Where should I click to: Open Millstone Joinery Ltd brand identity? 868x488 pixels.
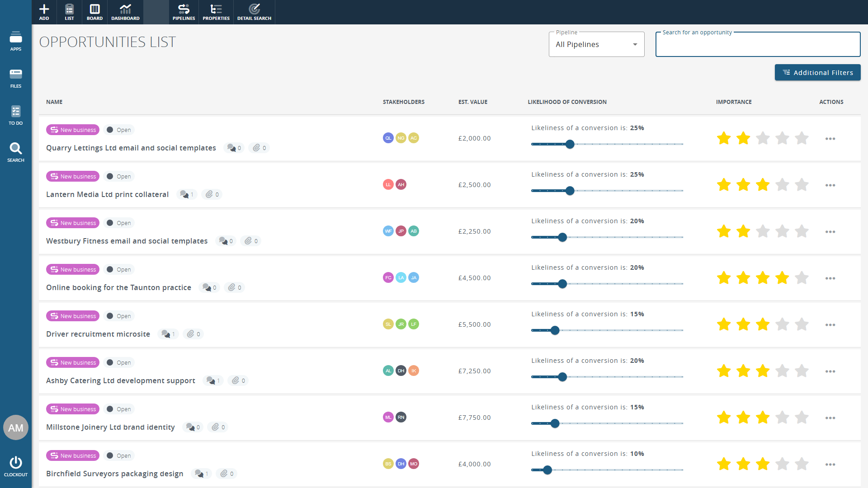(x=110, y=427)
